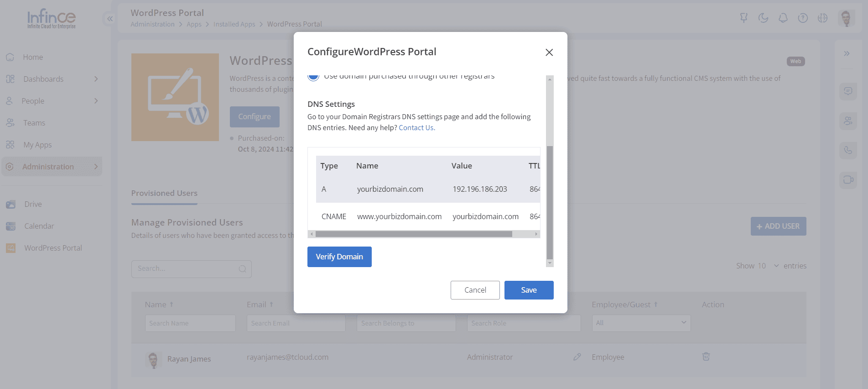868x389 pixels.
Task: Edit Rayan James's Administrator role
Action: click(x=577, y=357)
